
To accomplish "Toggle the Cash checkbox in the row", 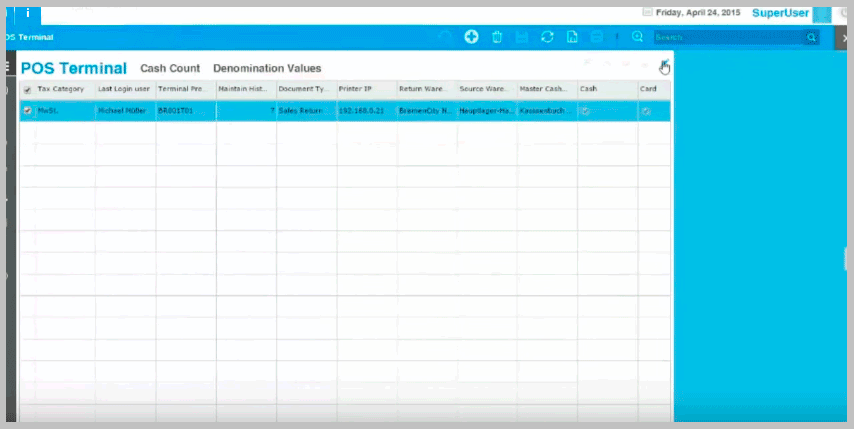I will point(585,111).
